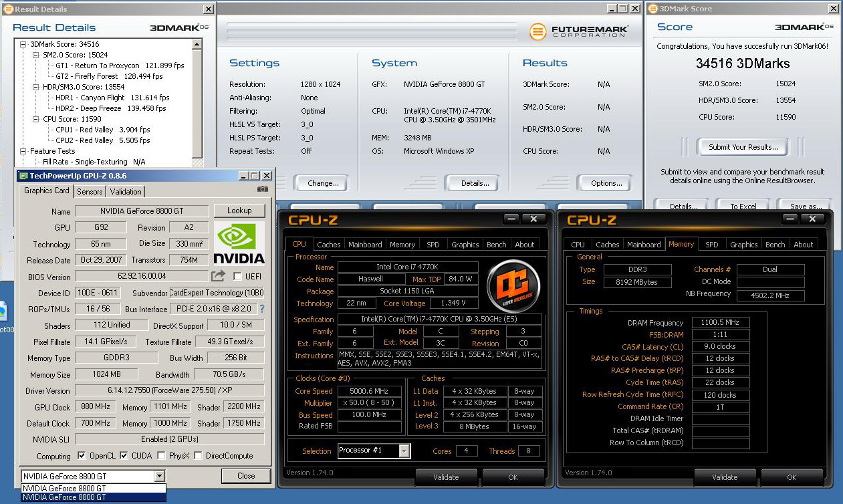843x504 pixels.
Task: Select the highlighted GeForce 8800 GT list entry
Action: tap(93, 497)
